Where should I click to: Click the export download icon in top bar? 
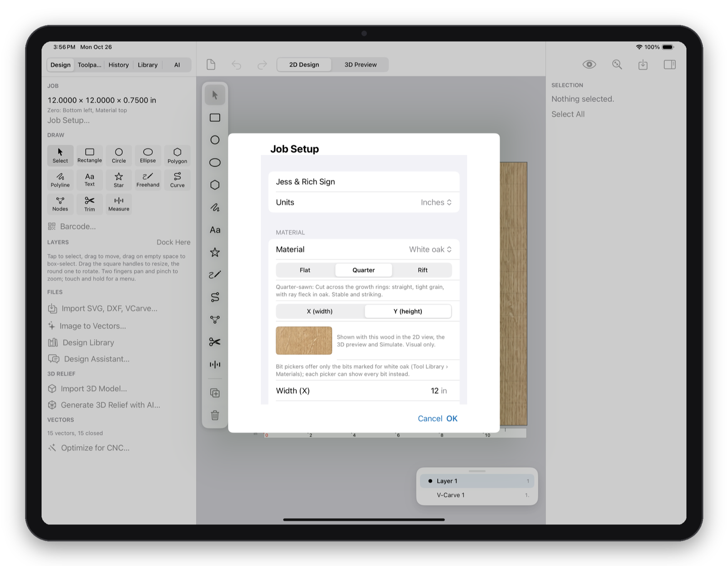tap(643, 65)
